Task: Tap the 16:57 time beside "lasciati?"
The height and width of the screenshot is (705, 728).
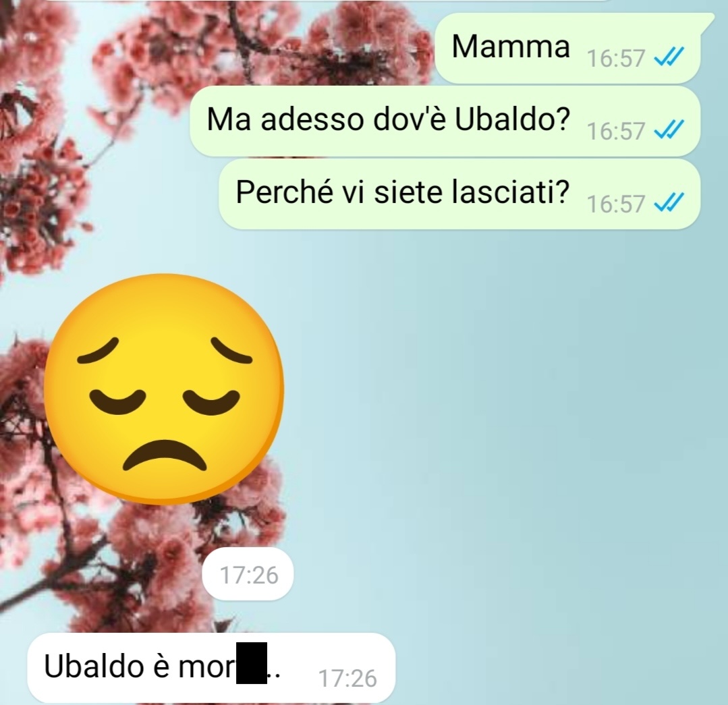Action: click(x=615, y=204)
